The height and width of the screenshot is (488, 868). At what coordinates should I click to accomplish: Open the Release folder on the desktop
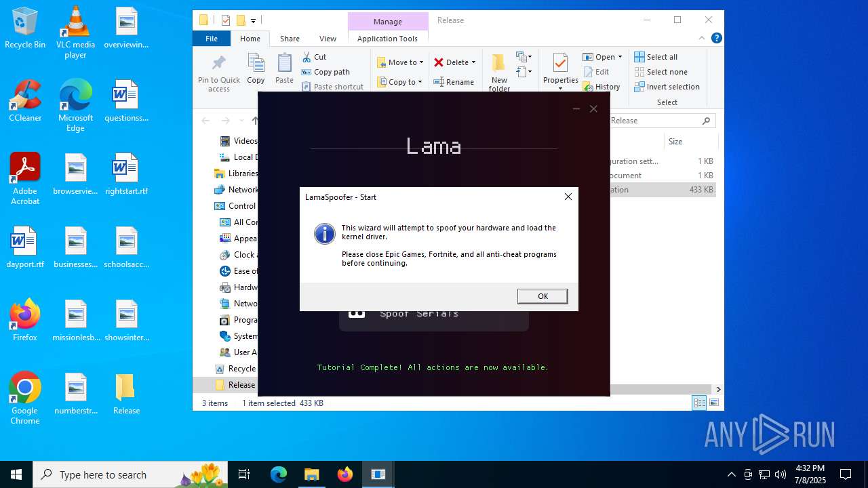tap(126, 394)
